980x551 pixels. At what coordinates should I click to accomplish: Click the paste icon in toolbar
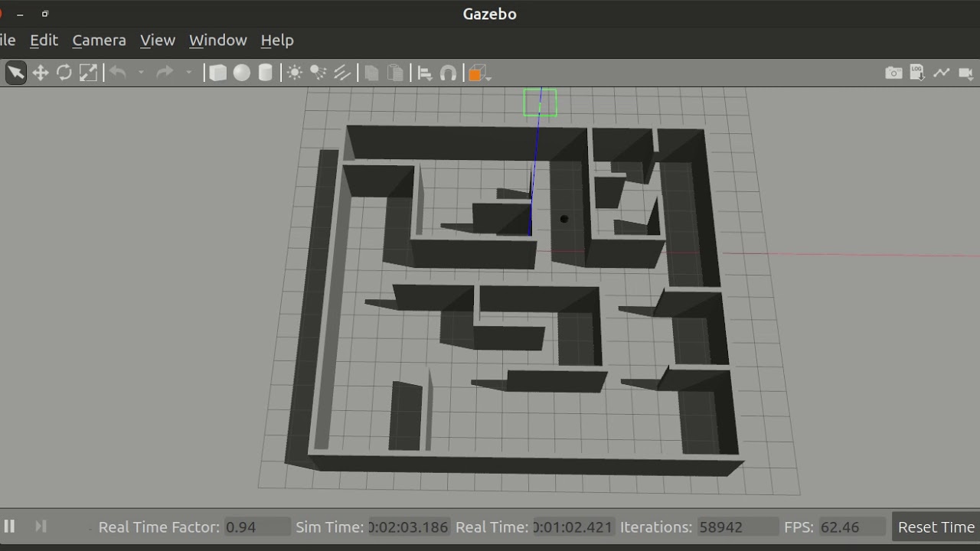pyautogui.click(x=395, y=73)
